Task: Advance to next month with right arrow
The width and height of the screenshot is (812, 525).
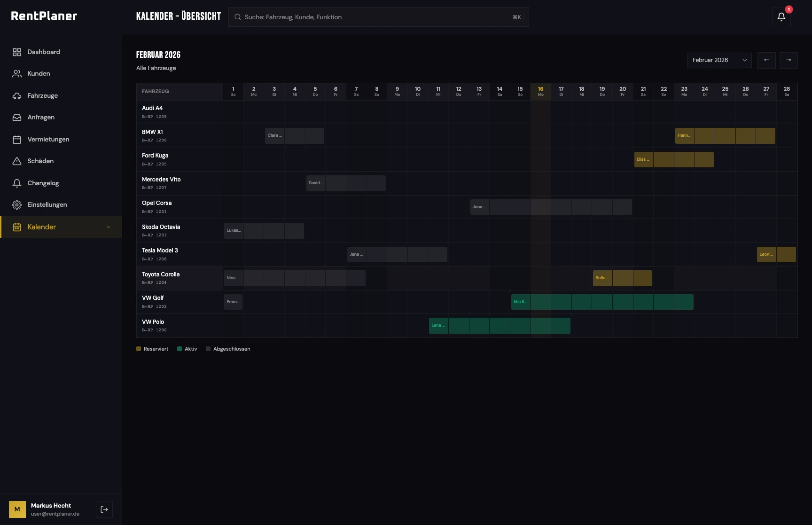Action: coord(789,60)
